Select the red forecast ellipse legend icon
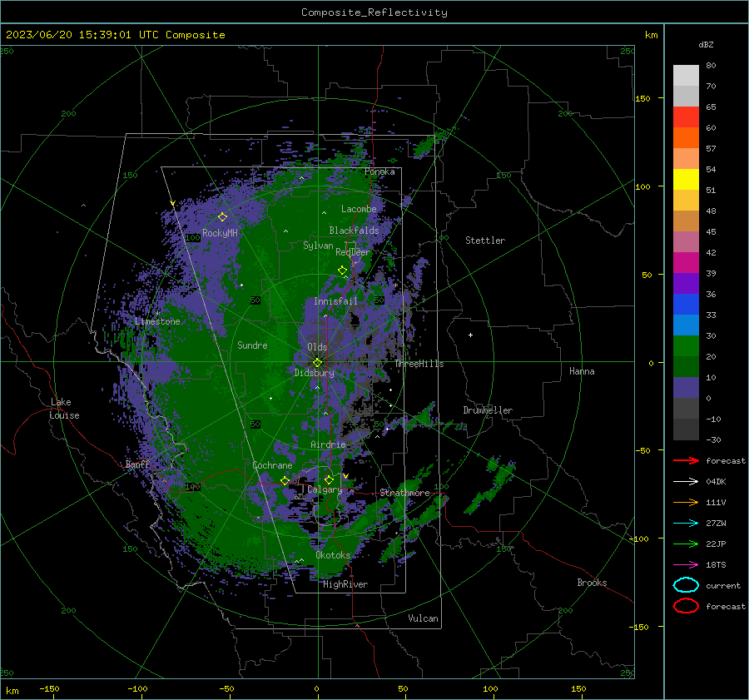Screen dimensions: 749x700 pos(686,606)
